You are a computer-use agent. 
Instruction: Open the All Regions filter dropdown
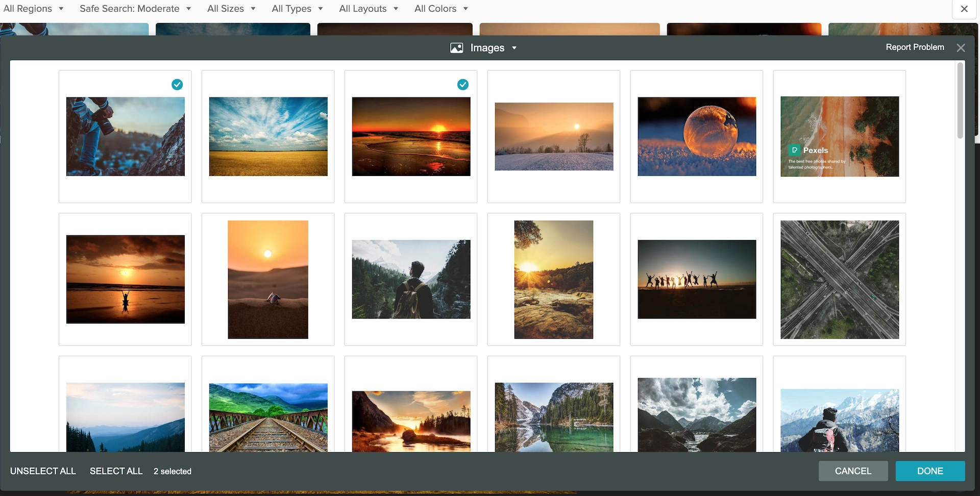tap(34, 9)
